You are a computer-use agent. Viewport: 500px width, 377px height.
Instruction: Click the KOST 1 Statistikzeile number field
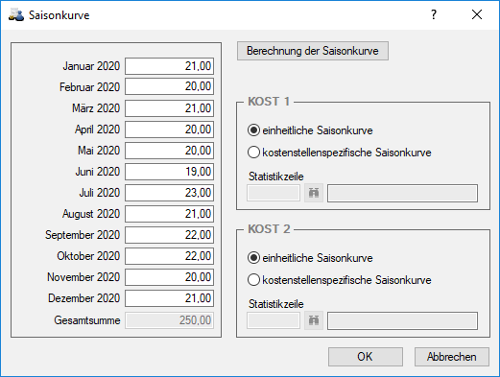pyautogui.click(x=273, y=193)
